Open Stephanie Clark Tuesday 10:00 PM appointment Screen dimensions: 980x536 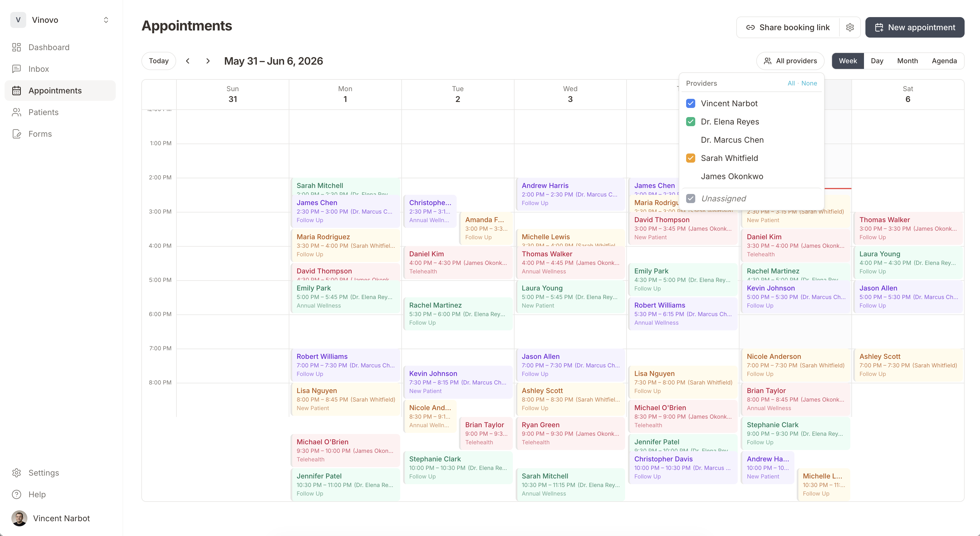tap(458, 468)
